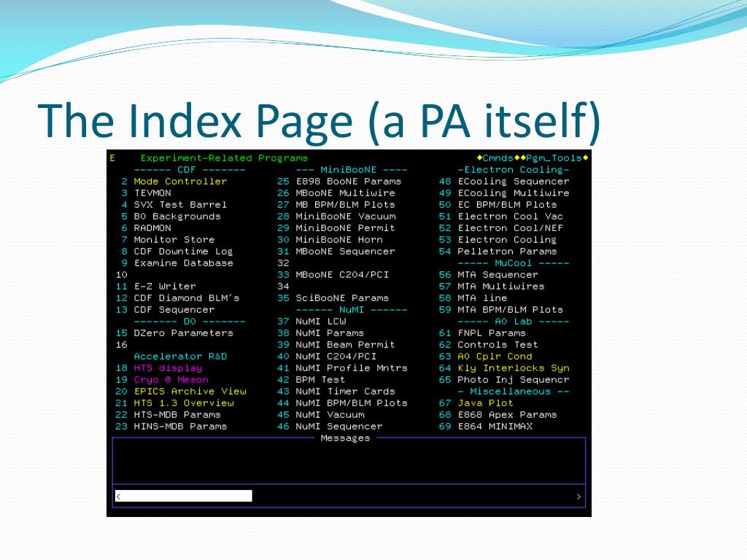The height and width of the screenshot is (560, 747).
Task: Open NuMI Sequencer program
Action: click(339, 426)
